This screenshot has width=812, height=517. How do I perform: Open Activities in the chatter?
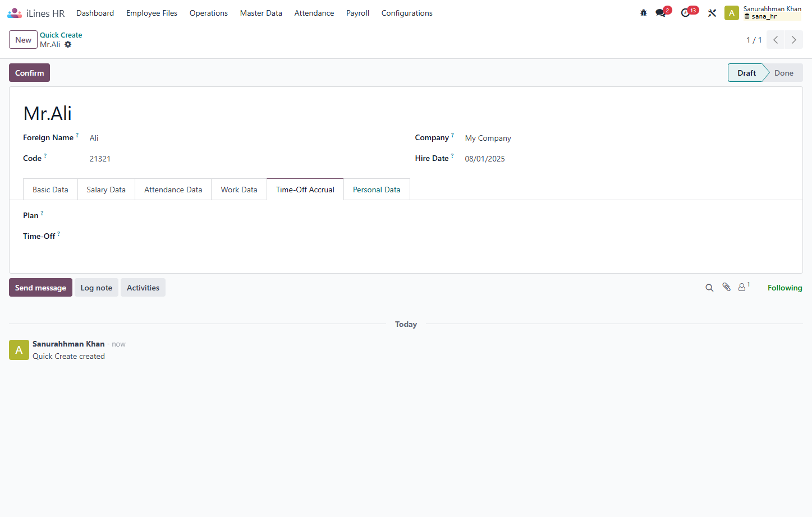[x=143, y=288]
